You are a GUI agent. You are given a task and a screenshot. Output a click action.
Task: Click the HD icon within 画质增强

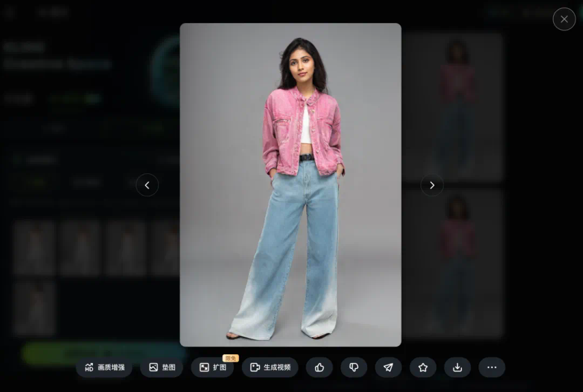(x=89, y=368)
